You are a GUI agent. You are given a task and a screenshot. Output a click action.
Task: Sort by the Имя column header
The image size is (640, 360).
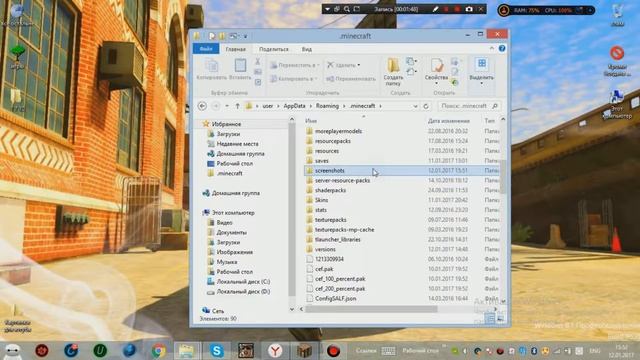tap(311, 121)
